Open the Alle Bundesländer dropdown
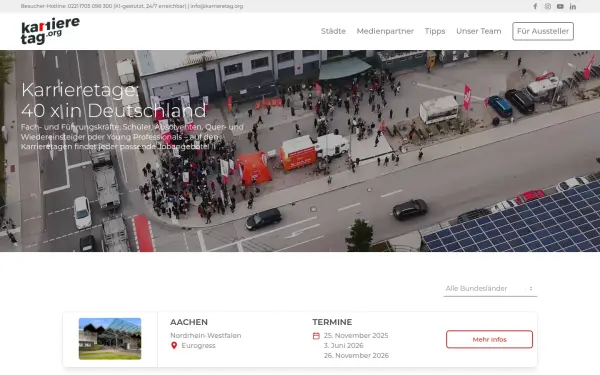 [x=490, y=289]
